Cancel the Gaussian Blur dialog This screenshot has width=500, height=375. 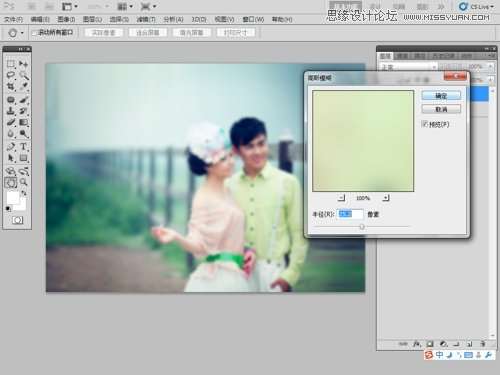441,109
